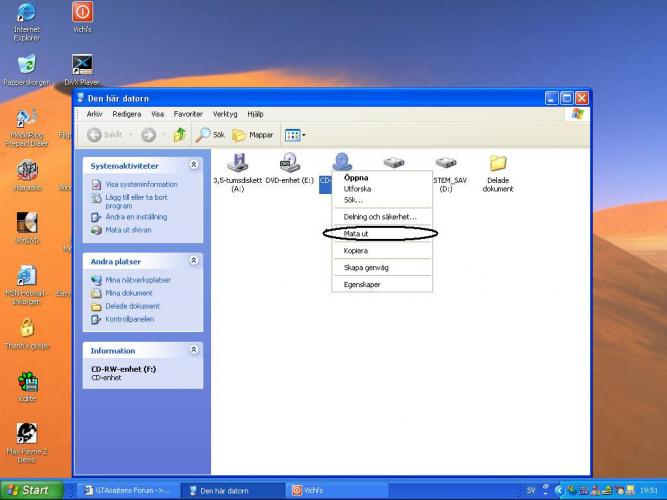Open the 3,5-tumsdiskett (A:) drive icon
667x500 pixels.
[237, 164]
